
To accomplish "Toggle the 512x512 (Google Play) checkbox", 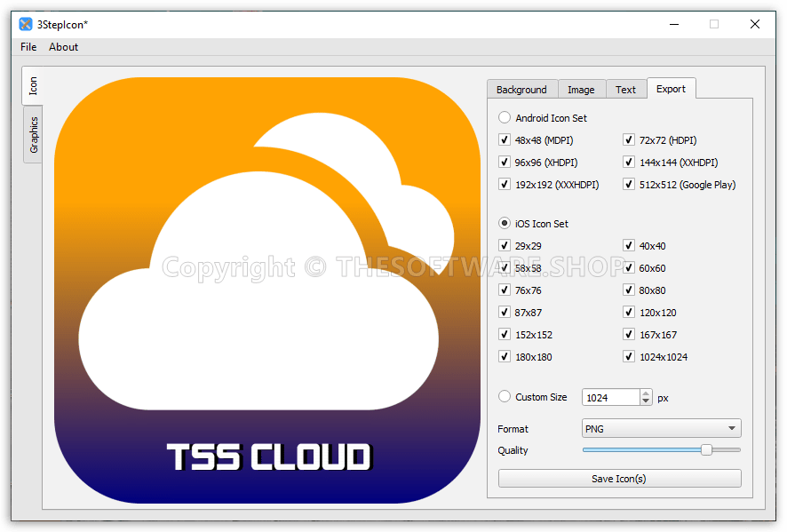I will point(629,185).
